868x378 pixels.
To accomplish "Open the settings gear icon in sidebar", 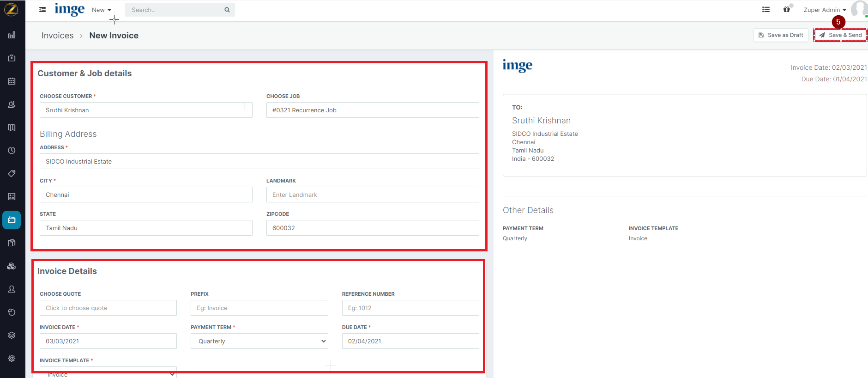I will coord(12,359).
